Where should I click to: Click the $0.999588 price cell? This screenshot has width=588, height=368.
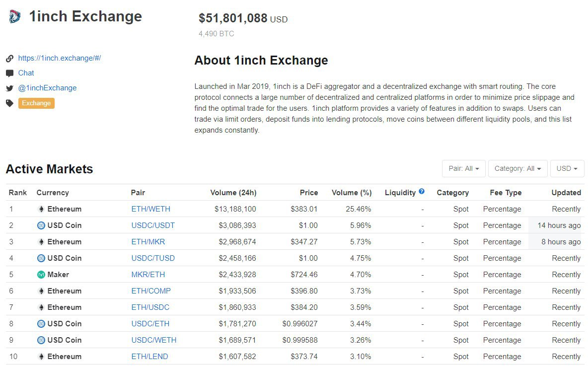coord(300,340)
